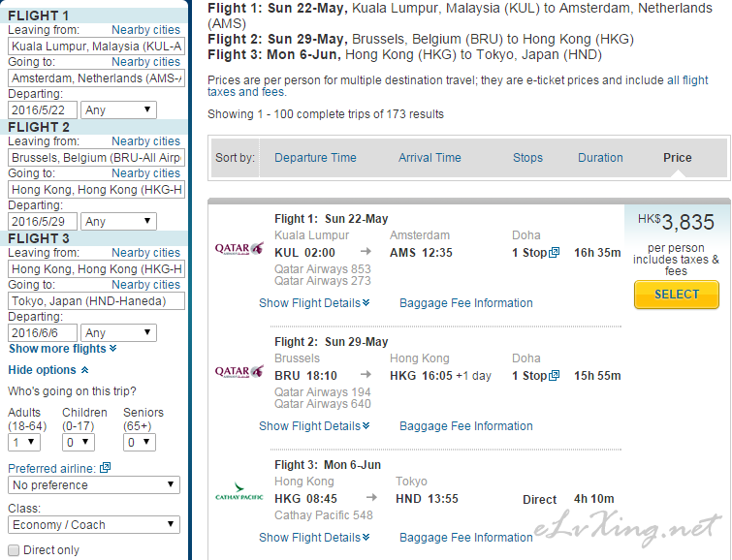732x560 pixels.
Task: Sort results by Stops
Action: coord(527,158)
